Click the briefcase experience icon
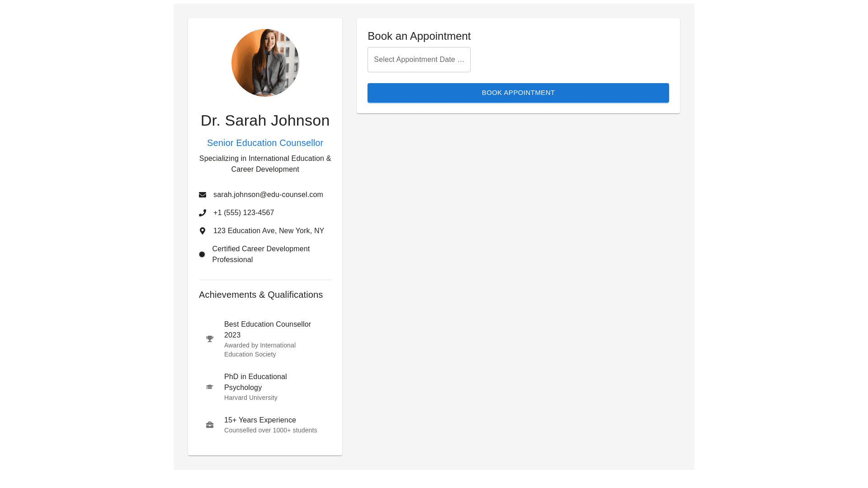 pos(210,425)
